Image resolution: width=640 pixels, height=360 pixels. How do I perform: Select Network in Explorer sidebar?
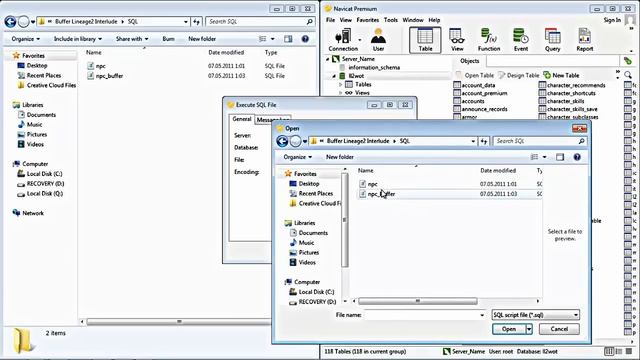coord(28,213)
